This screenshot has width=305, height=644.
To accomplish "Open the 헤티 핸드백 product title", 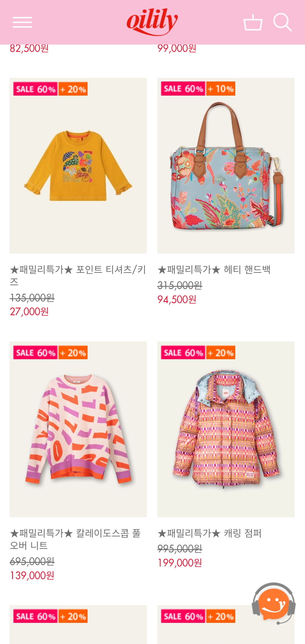I will tap(214, 270).
